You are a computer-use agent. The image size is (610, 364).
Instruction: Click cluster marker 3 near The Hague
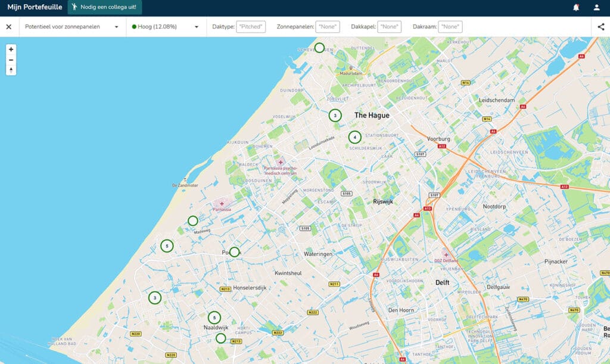pos(335,116)
